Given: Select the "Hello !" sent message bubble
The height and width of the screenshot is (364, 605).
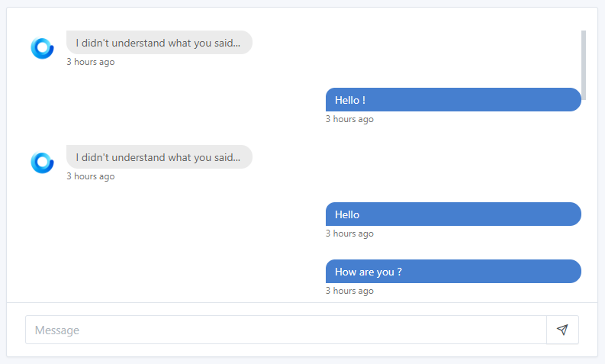Looking at the screenshot, I should click(x=453, y=100).
